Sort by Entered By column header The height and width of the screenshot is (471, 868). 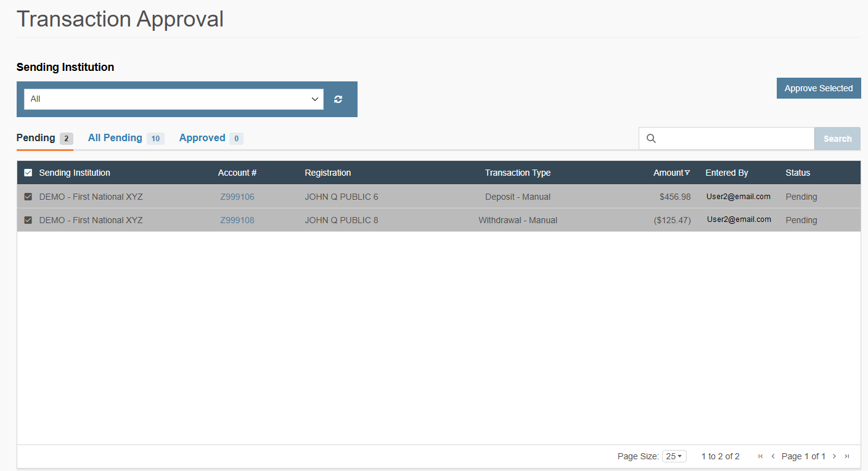click(727, 173)
